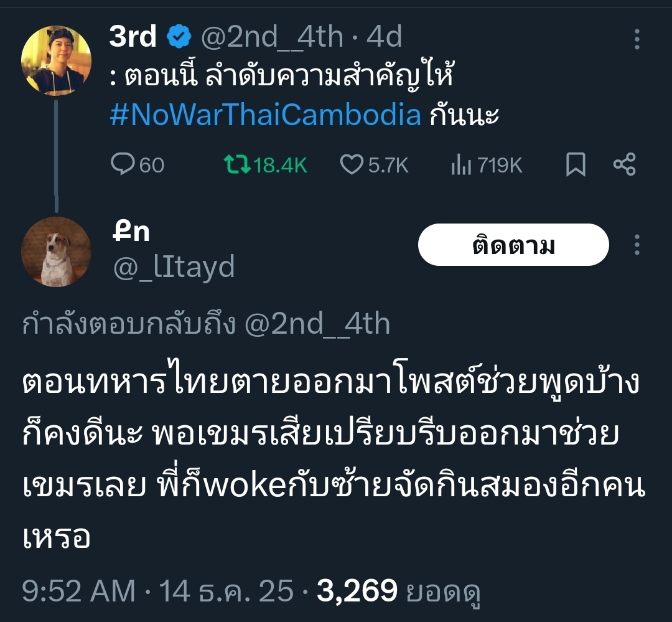Bookmark the tweet by 3rd
This screenshot has height=622, width=672.
(x=576, y=165)
